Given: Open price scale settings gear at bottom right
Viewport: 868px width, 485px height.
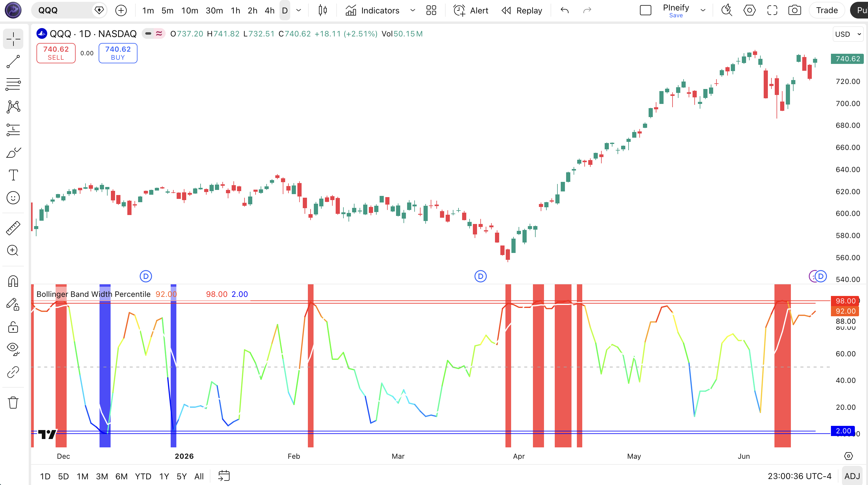Looking at the screenshot, I should point(849,456).
